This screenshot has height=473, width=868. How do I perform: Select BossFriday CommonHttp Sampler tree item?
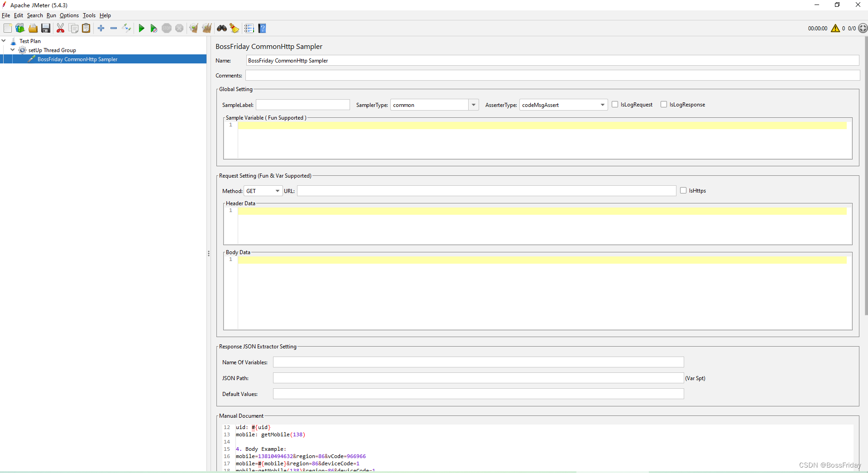click(x=77, y=59)
